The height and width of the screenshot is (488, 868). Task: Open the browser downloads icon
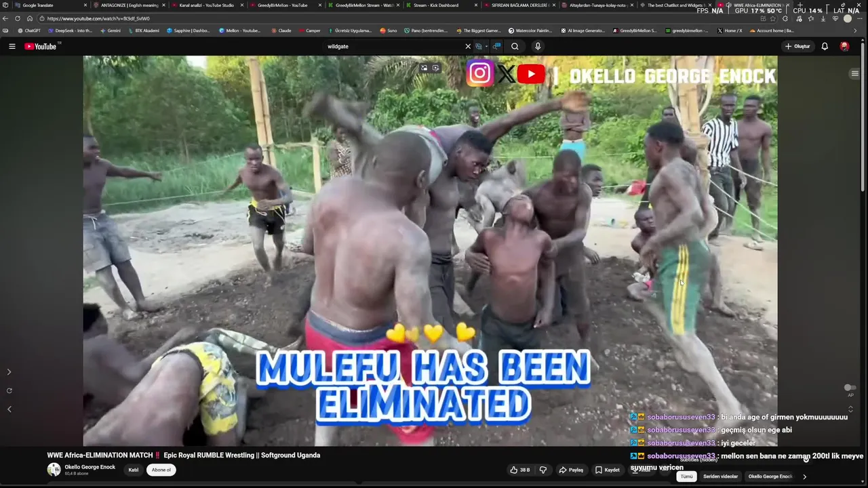[x=823, y=18]
